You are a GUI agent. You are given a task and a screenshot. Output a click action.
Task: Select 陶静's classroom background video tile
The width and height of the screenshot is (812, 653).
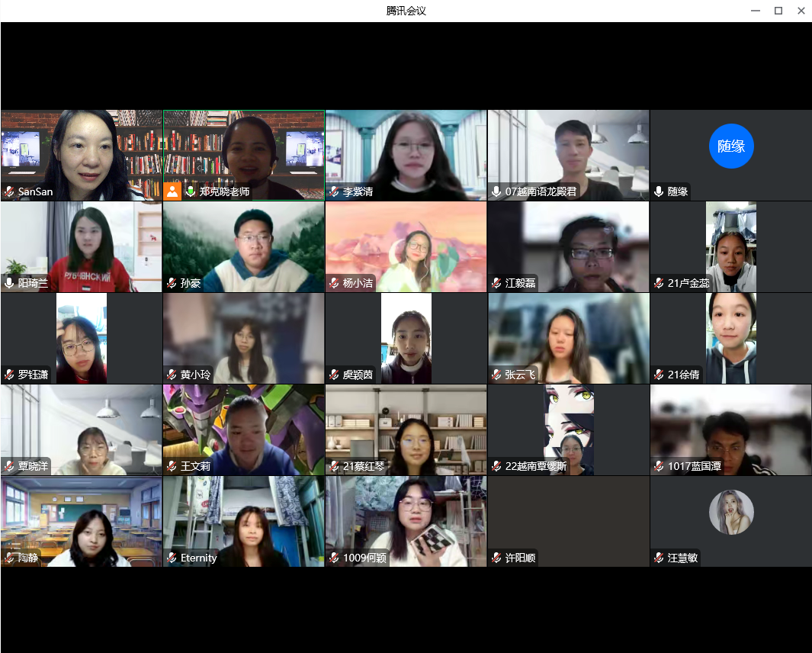coord(81,519)
